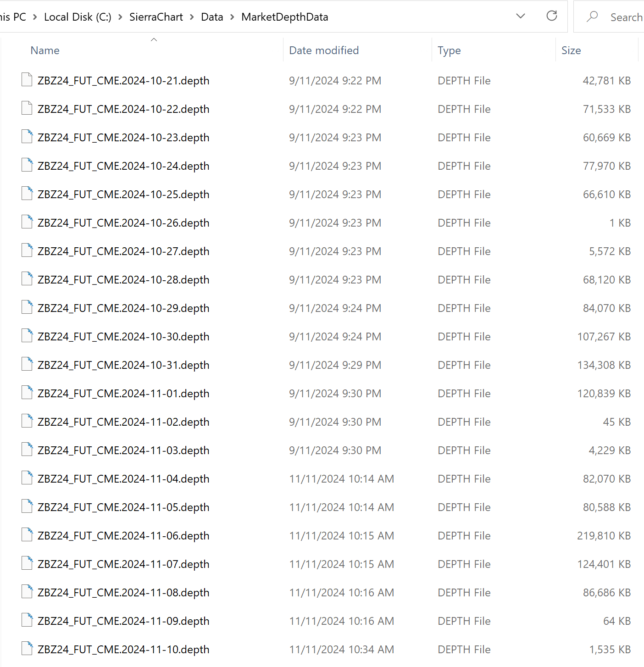Navigate to Local Disk (C:) breadcrumb

78,17
